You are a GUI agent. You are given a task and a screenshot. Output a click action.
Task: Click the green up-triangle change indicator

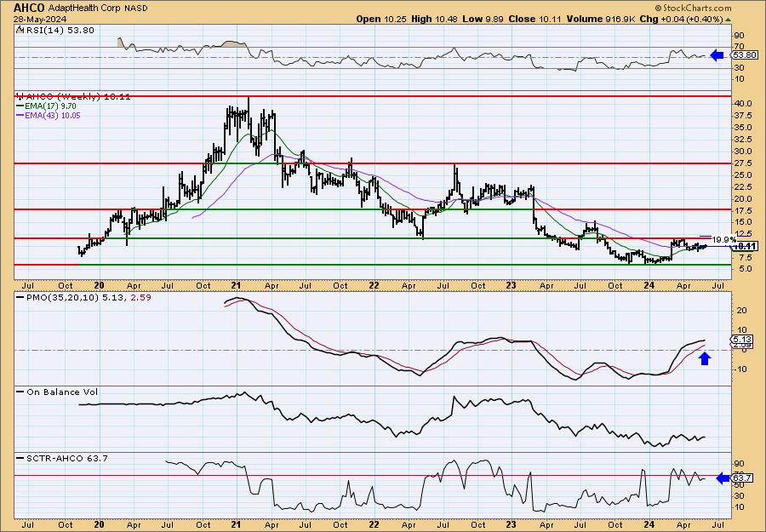pos(728,20)
